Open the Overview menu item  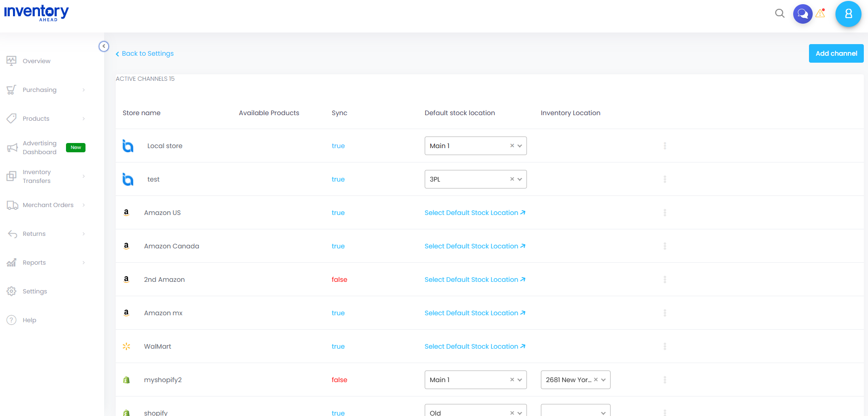click(37, 61)
